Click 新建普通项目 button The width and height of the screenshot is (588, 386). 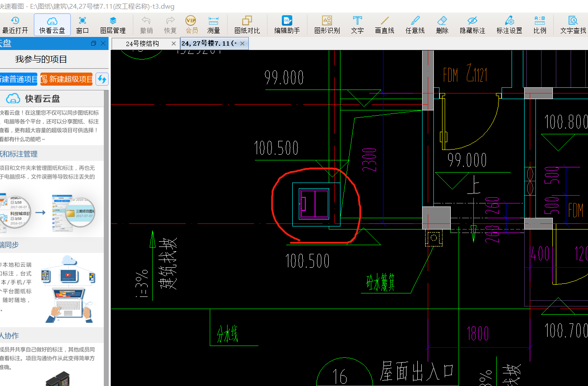pos(18,79)
